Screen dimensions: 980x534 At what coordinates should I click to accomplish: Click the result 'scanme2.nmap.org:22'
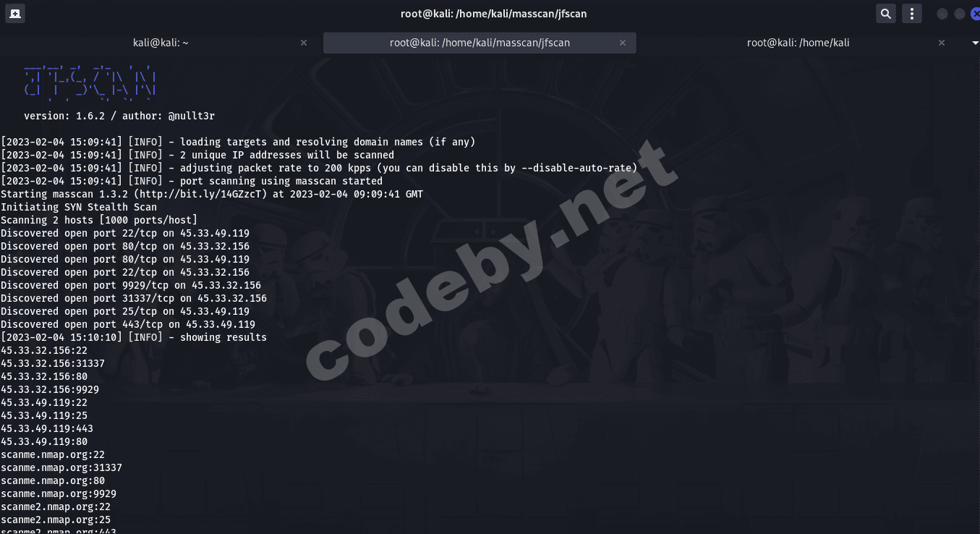(x=56, y=507)
